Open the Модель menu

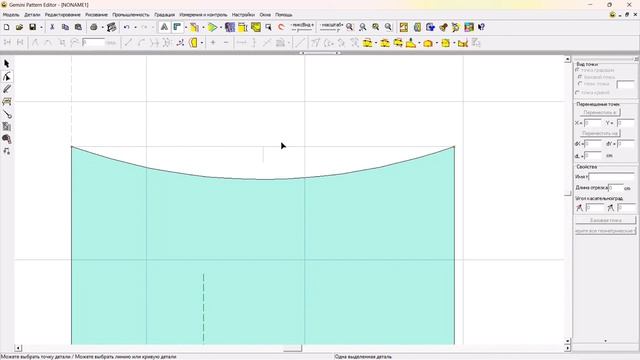[11, 15]
